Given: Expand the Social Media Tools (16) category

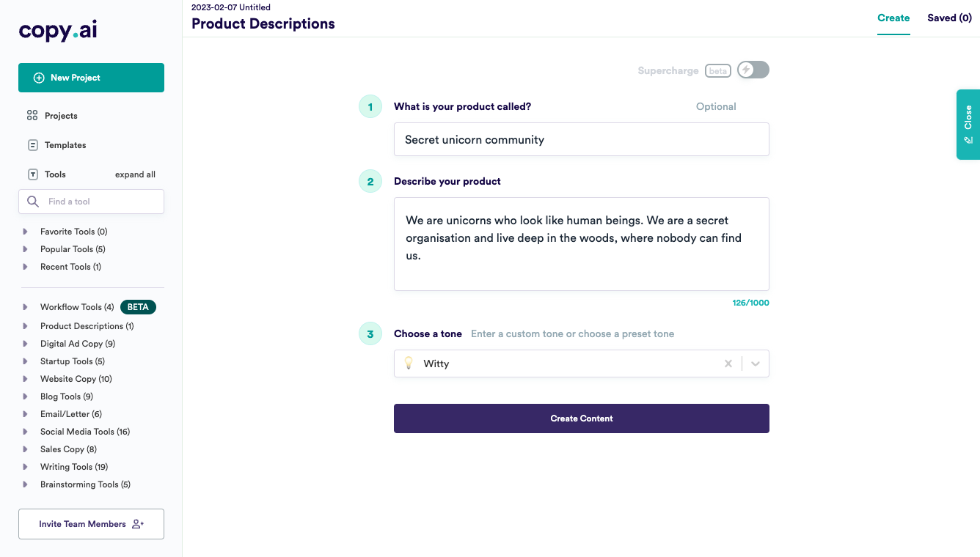Looking at the screenshot, I should (x=26, y=432).
